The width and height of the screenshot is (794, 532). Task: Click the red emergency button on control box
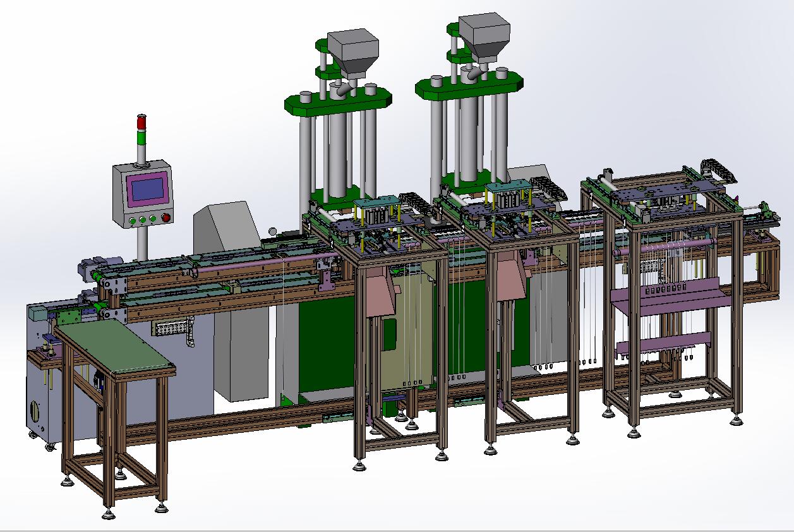[x=166, y=218]
